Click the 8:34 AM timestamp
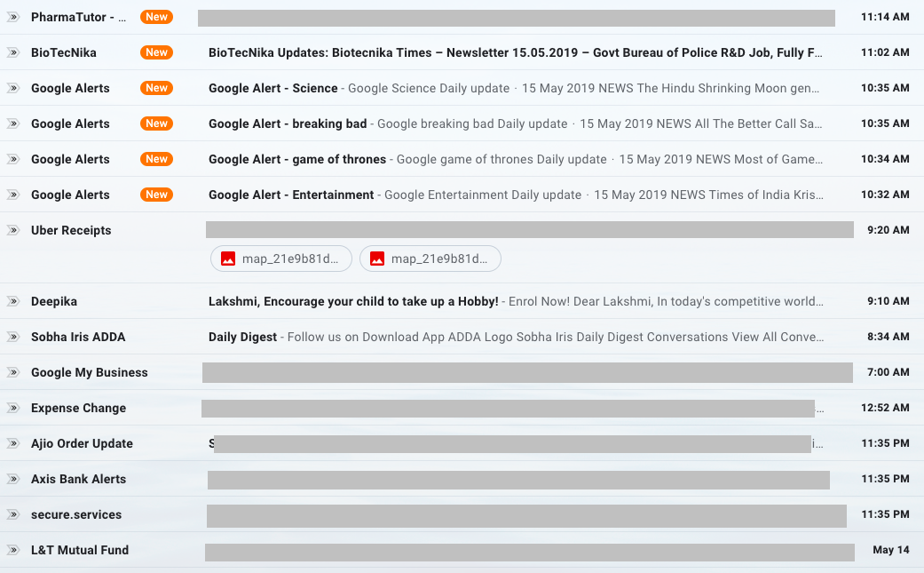The width and height of the screenshot is (924, 573). tap(888, 337)
